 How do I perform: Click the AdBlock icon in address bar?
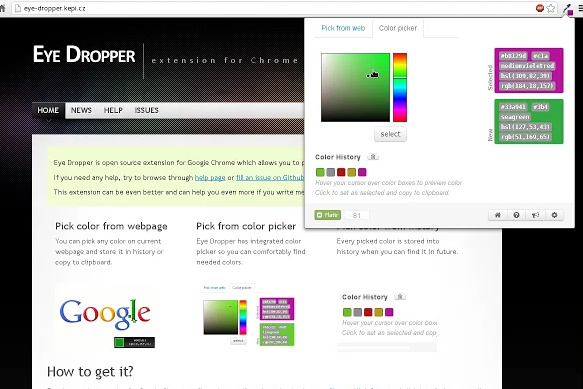click(540, 8)
